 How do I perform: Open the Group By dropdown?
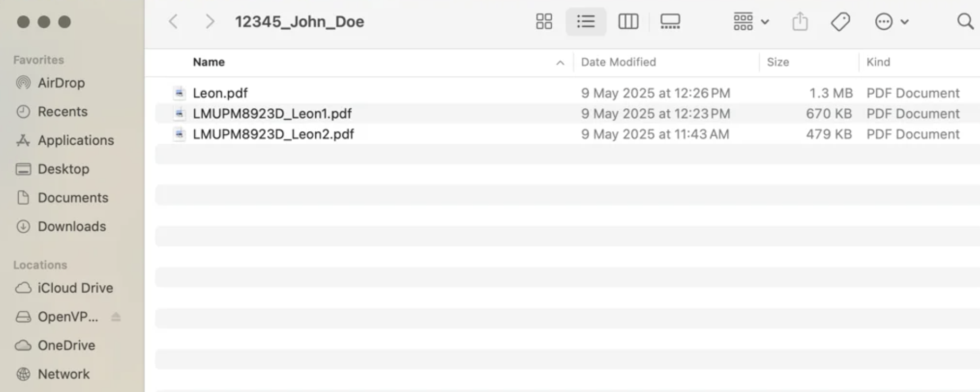coord(751,21)
